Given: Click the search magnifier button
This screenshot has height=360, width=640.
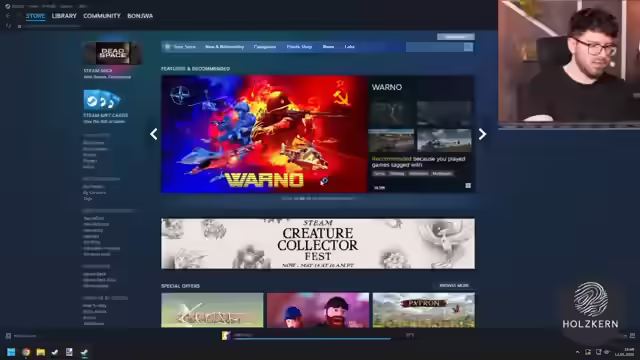Looking at the screenshot, I should tap(468, 47).
